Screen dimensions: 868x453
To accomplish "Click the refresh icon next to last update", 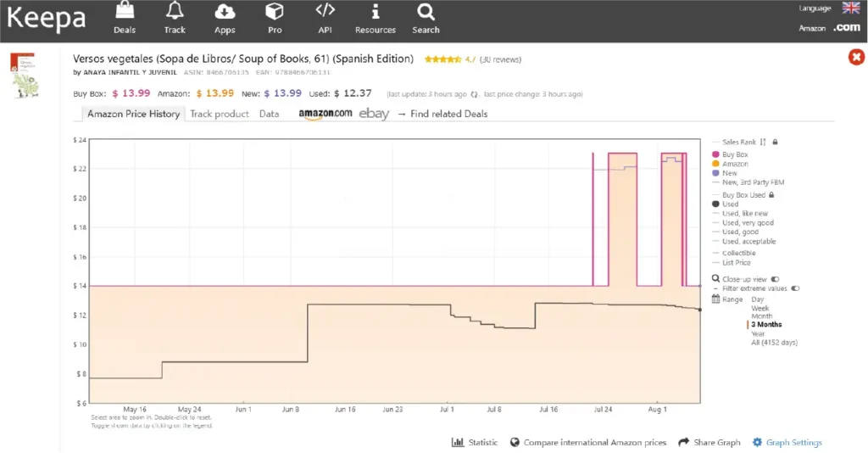I will 475,94.
